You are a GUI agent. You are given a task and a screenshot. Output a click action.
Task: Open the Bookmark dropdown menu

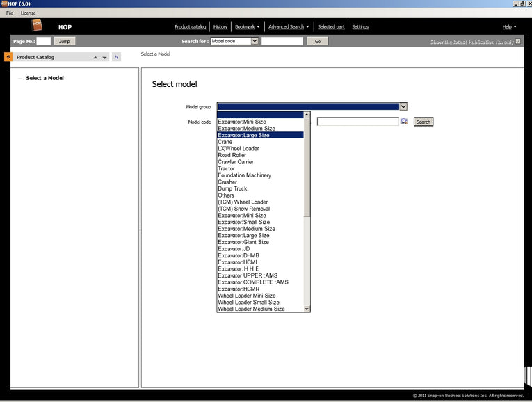coord(247,26)
